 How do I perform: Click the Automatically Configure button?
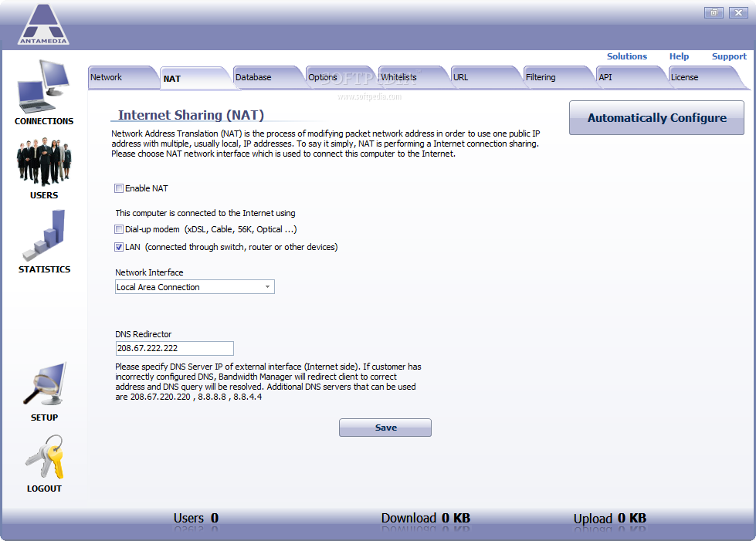pyautogui.click(x=656, y=117)
